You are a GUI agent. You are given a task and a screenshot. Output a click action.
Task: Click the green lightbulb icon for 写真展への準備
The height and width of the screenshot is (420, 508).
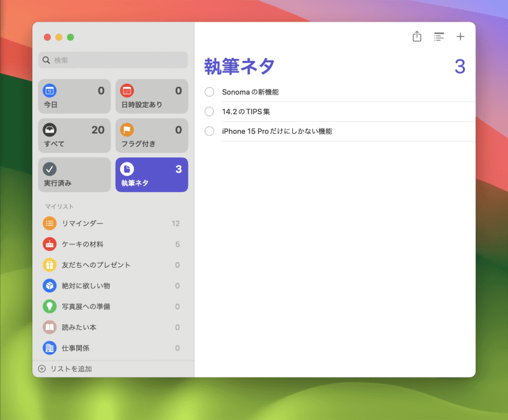50,306
